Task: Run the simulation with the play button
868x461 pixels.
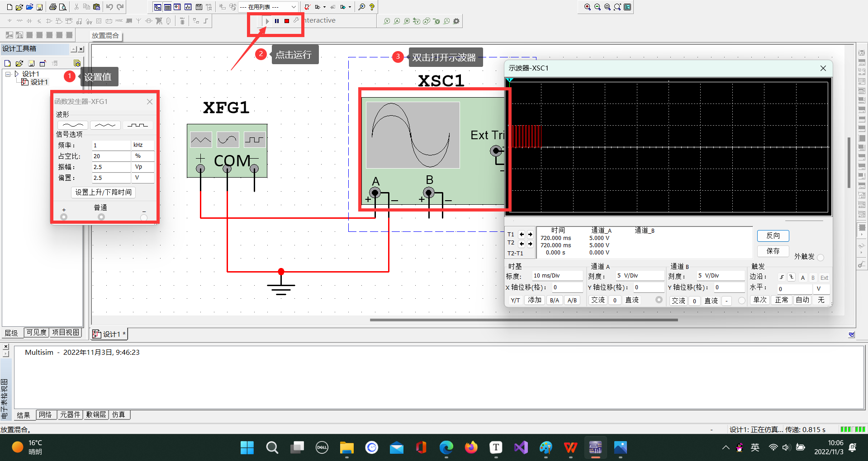Action: [x=267, y=21]
